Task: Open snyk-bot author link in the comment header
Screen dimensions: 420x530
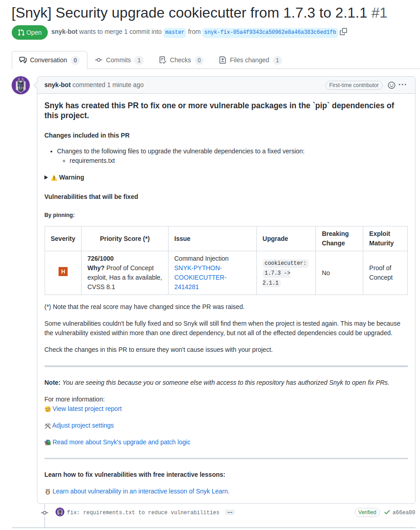Action: tap(57, 85)
